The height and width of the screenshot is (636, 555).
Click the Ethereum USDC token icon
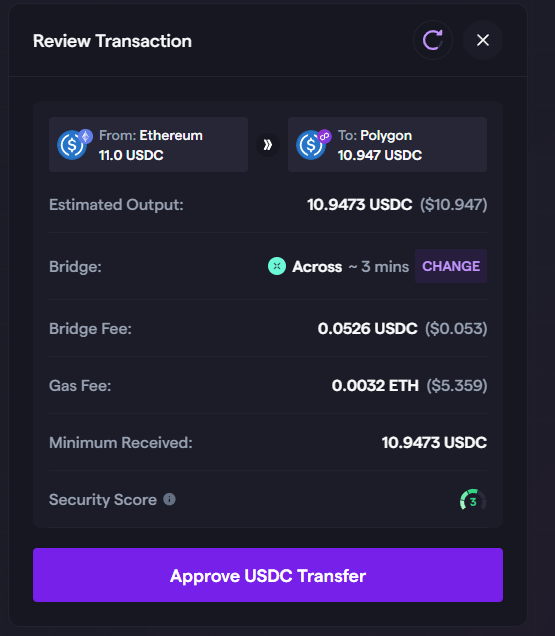pyautogui.click(x=74, y=144)
